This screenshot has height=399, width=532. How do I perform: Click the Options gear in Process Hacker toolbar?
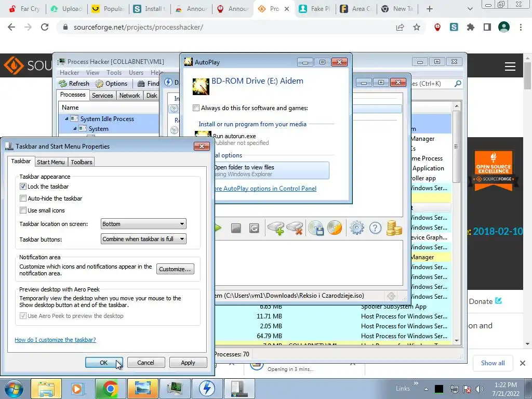click(x=99, y=84)
